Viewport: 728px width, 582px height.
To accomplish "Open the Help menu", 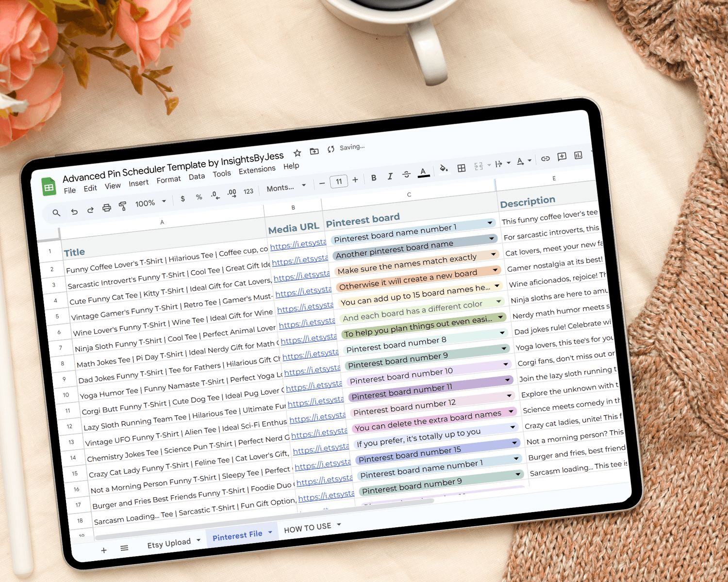I will pyautogui.click(x=291, y=166).
